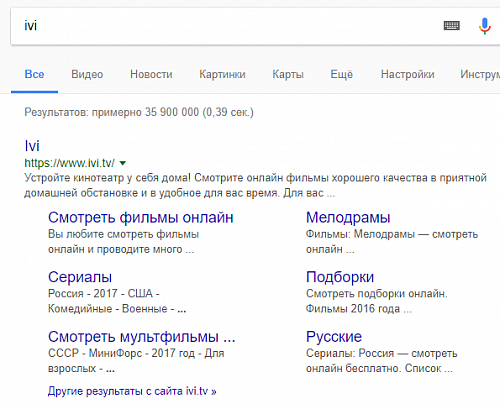The width and height of the screenshot is (500, 409).
Task: Open the 'Смотреть фильмы онлайн' sitelink
Action: pyautogui.click(x=141, y=218)
